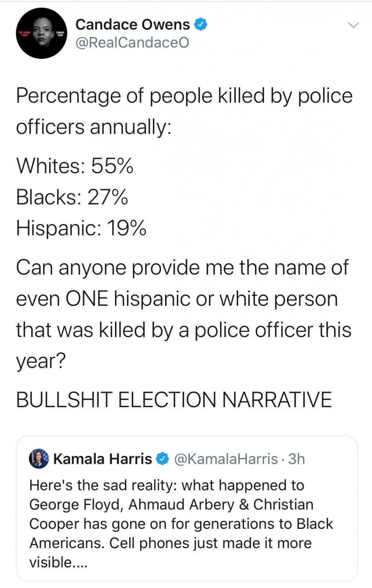The height and width of the screenshot is (588, 372).
Task: Click Kamala Harris' small avatar icon
Action: [39, 458]
